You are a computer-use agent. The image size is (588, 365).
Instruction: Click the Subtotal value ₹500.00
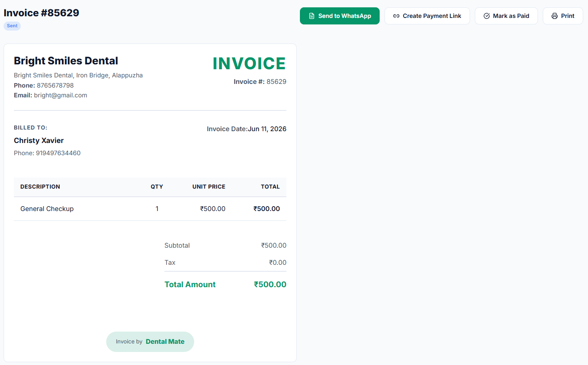point(274,245)
